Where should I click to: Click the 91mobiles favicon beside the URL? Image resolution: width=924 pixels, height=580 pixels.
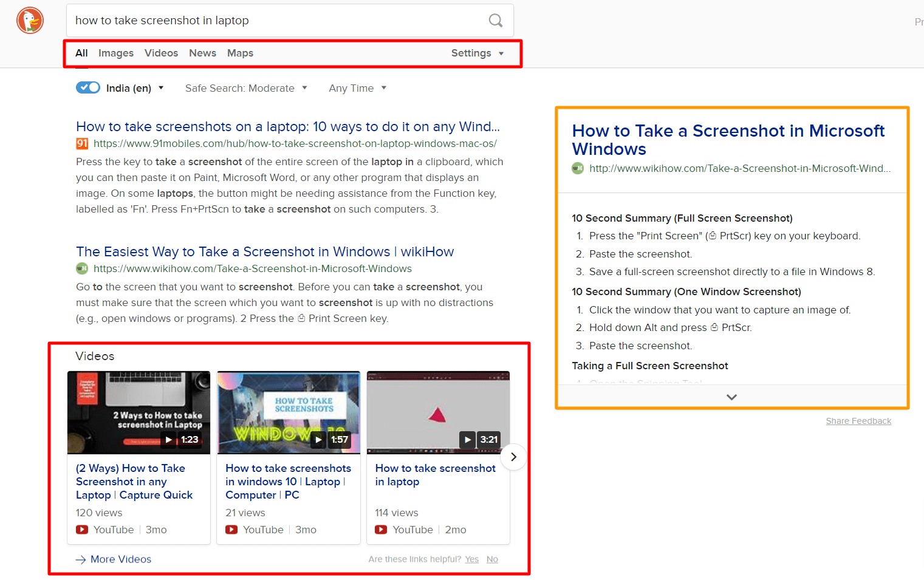[x=82, y=144]
